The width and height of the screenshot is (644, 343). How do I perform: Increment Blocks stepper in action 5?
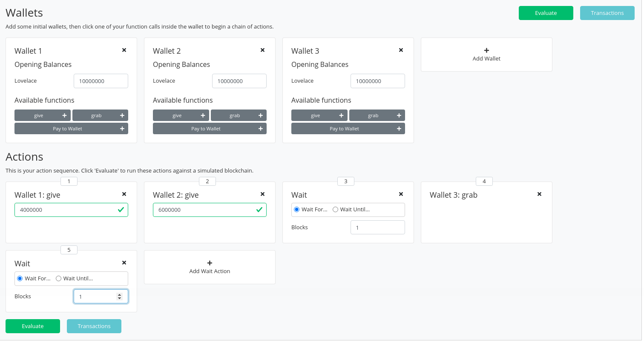point(120,294)
